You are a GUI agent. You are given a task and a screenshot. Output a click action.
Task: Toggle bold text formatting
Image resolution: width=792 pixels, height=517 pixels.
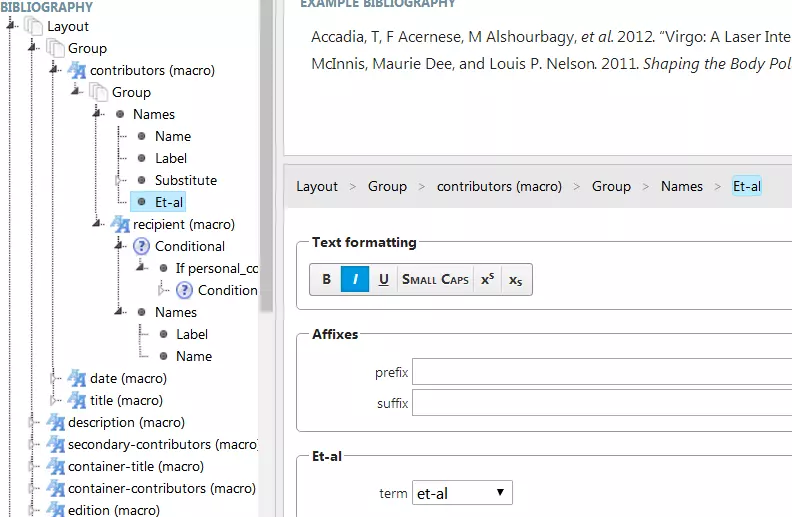tap(326, 280)
